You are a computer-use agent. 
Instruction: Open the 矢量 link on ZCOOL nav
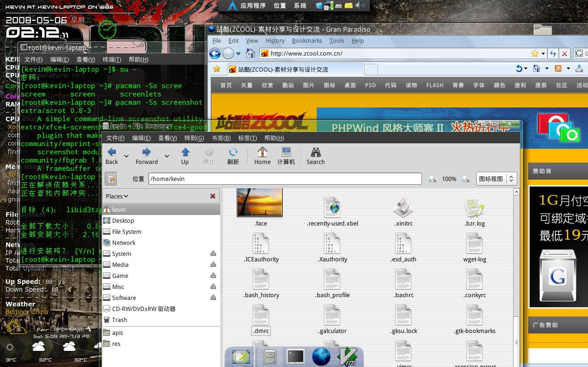[x=247, y=85]
